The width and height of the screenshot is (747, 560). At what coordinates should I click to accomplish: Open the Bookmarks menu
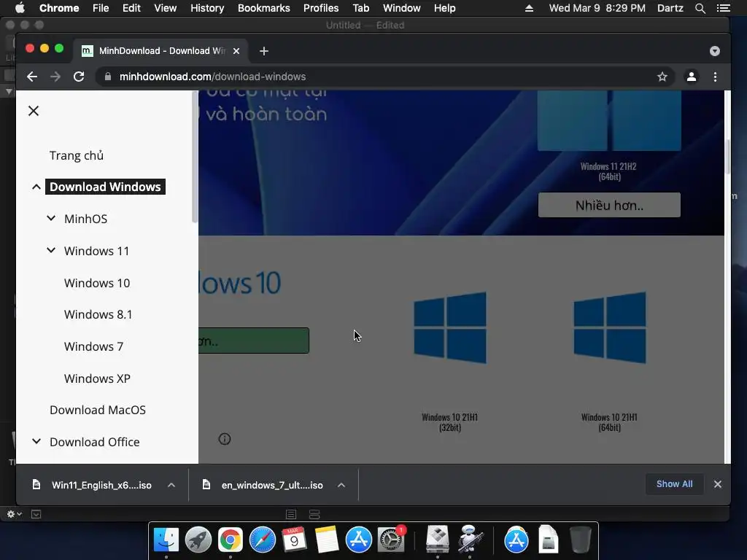pyautogui.click(x=264, y=8)
